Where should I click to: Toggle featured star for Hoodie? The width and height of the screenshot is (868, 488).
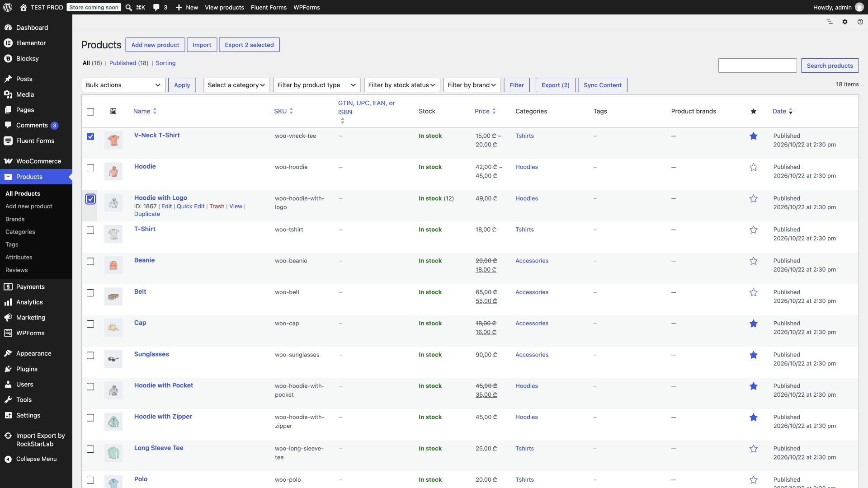click(x=753, y=167)
